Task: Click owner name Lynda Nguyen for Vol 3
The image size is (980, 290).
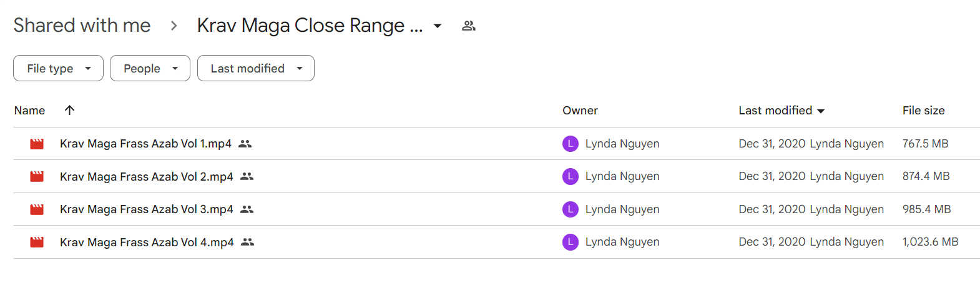Action: [622, 209]
